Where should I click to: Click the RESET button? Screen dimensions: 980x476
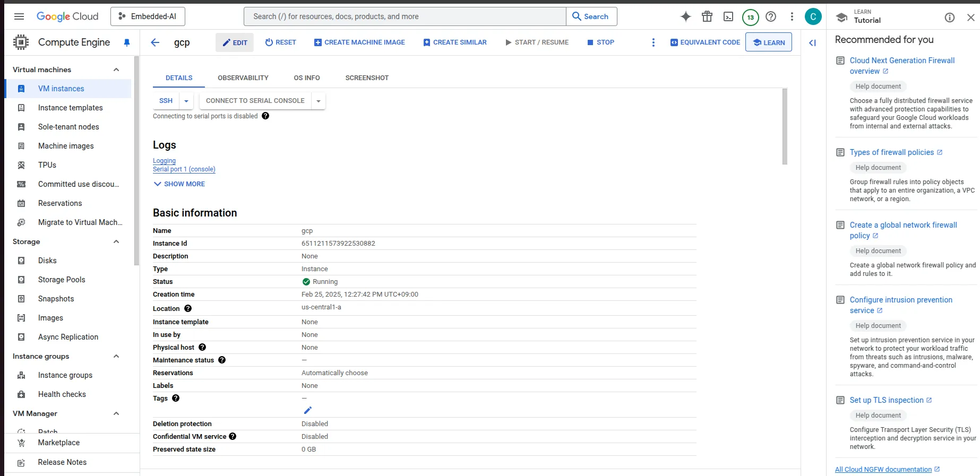[x=280, y=42]
